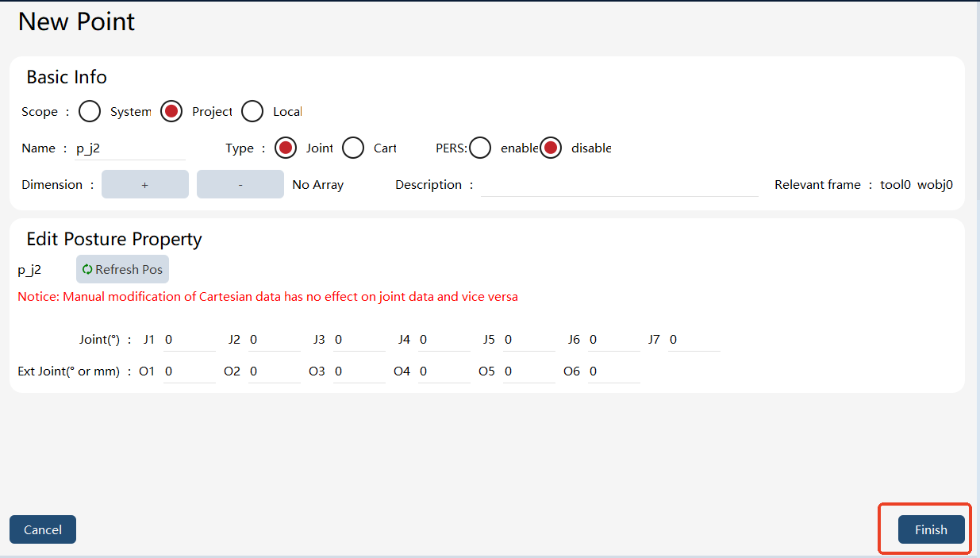Viewport: 980px width, 558px height.
Task: Enable the PERS option
Action: point(480,148)
